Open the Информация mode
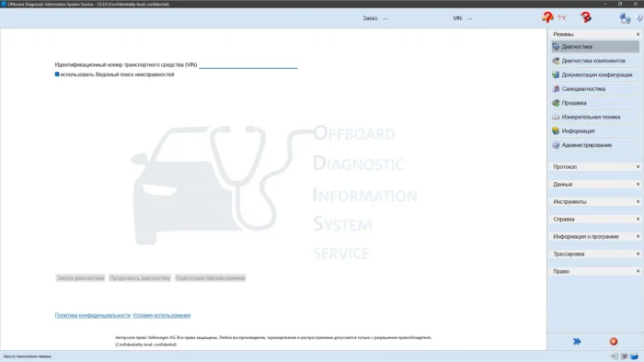This screenshot has width=644, height=362. click(x=595, y=130)
